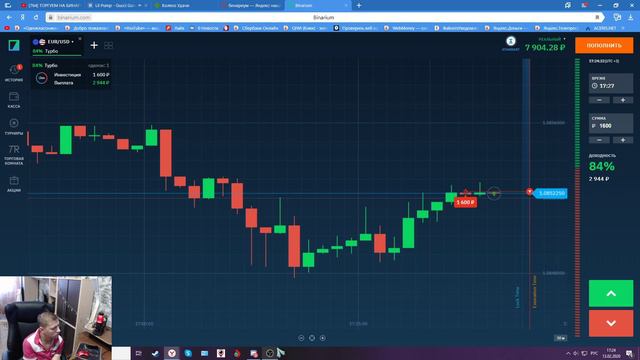Open the История sidebar icon
Image resolution: width=640 pixels, height=360 pixels.
pyautogui.click(x=14, y=73)
